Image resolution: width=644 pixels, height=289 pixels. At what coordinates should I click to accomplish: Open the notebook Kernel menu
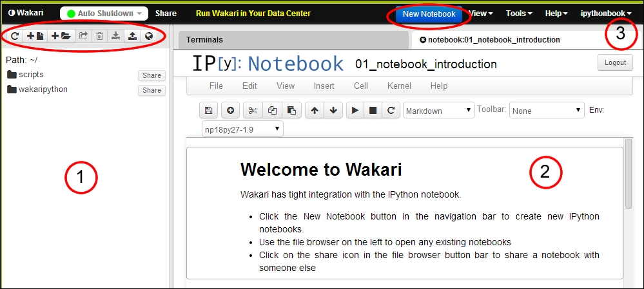[x=399, y=86]
